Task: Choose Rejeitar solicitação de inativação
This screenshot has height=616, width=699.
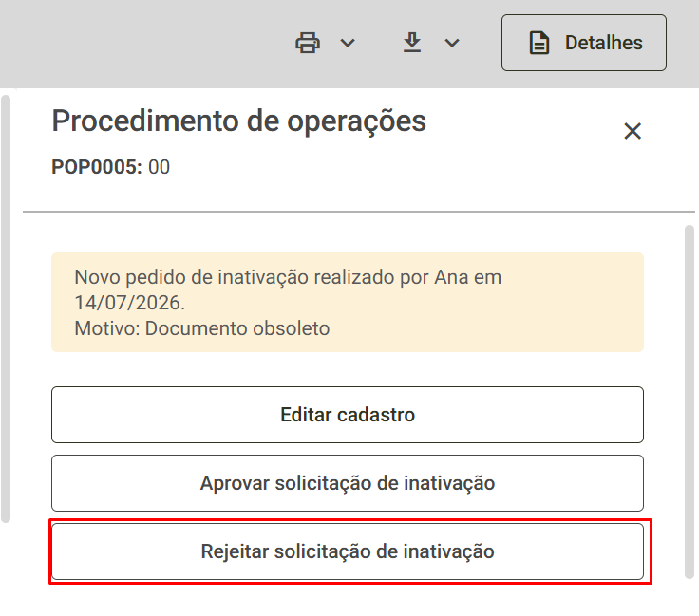Action: (348, 551)
